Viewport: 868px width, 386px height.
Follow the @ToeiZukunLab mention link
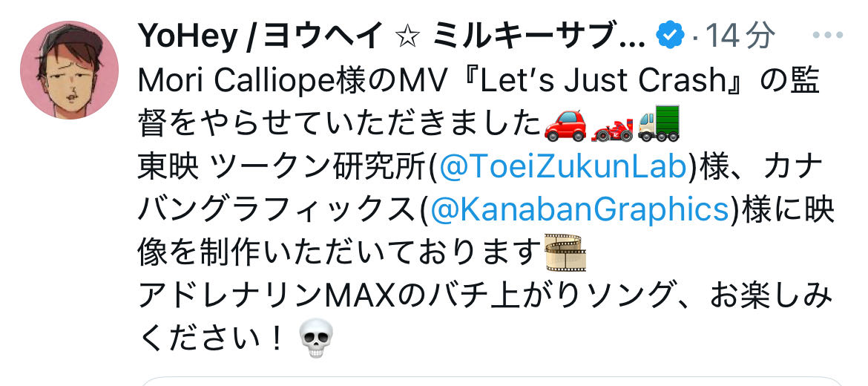[x=562, y=168]
